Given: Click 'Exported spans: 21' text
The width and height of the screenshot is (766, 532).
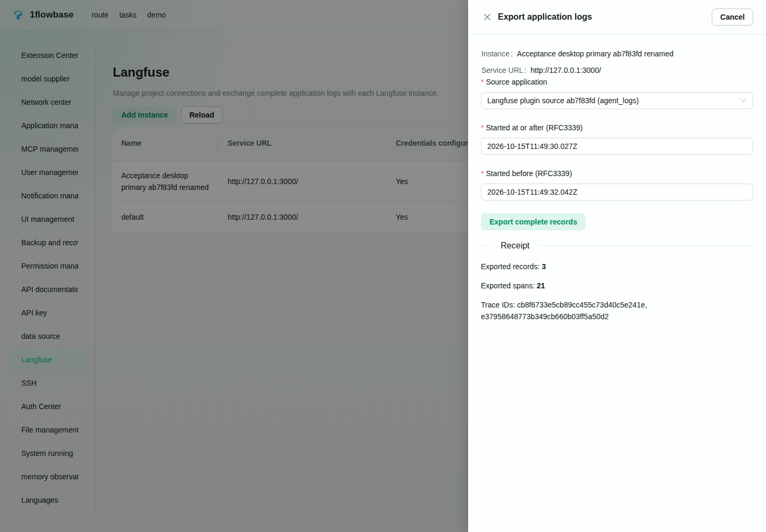Looking at the screenshot, I should 513,286.
